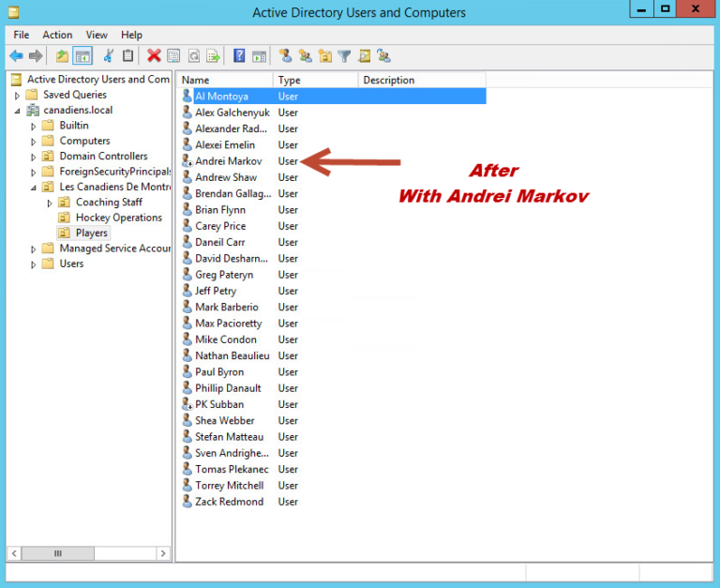The height and width of the screenshot is (588, 720).
Task: Select Coaching Staff tree label
Action: click(x=109, y=203)
